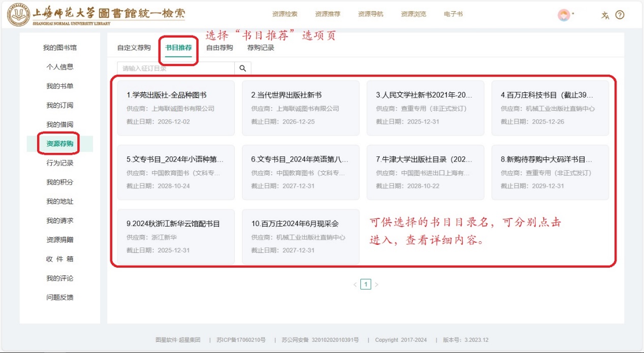
Task: Open the 当代世界出版社新书 catalog card
Action: [x=300, y=108]
